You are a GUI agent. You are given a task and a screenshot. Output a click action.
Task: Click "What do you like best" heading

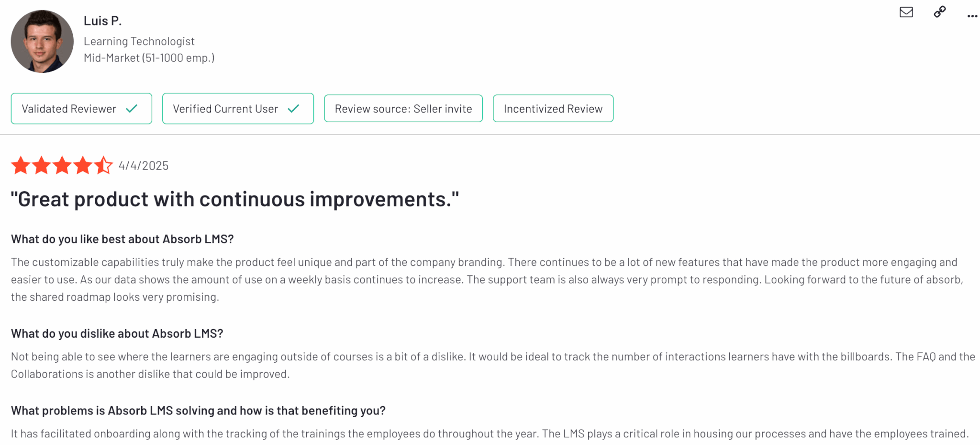[x=122, y=239]
